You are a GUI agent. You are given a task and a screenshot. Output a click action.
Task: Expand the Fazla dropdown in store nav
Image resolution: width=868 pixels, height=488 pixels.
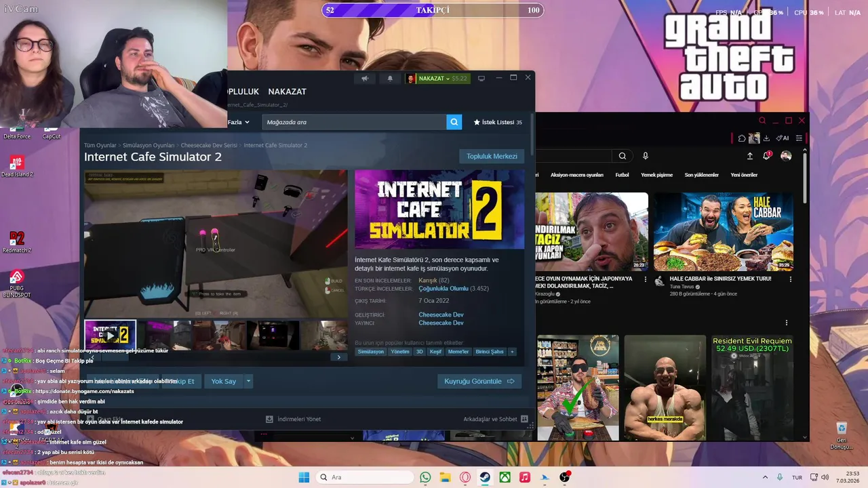tap(238, 122)
